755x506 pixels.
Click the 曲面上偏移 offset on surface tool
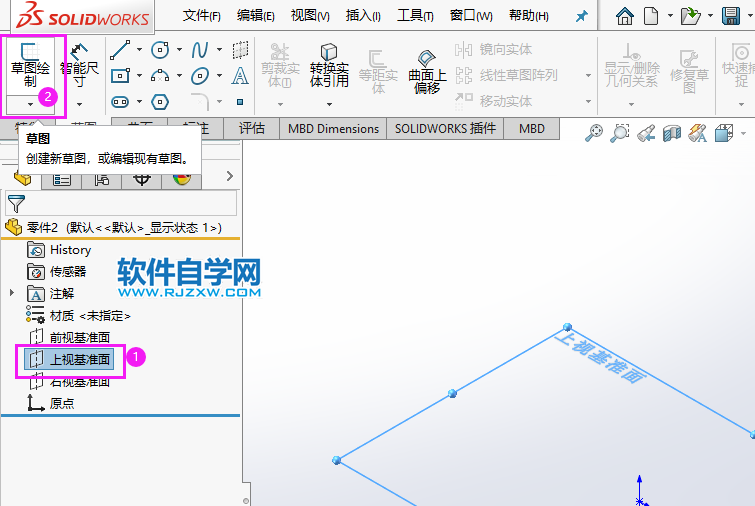[427, 71]
